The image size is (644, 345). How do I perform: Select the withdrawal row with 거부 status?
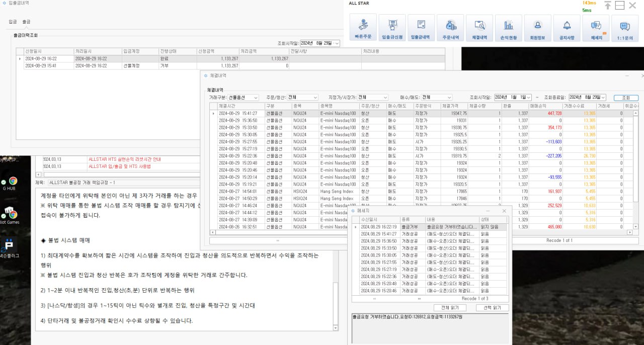click(231, 66)
